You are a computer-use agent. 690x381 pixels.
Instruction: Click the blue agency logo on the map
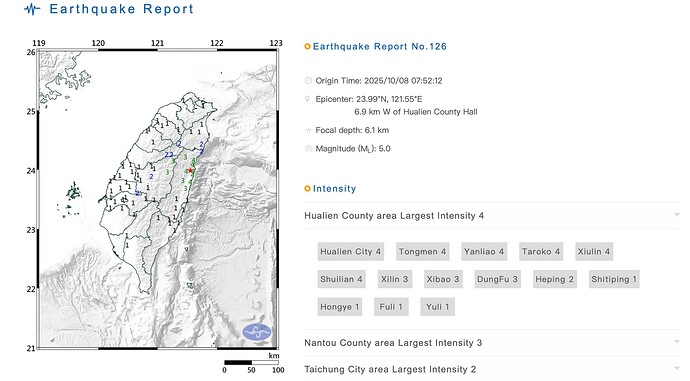pyautogui.click(x=257, y=332)
